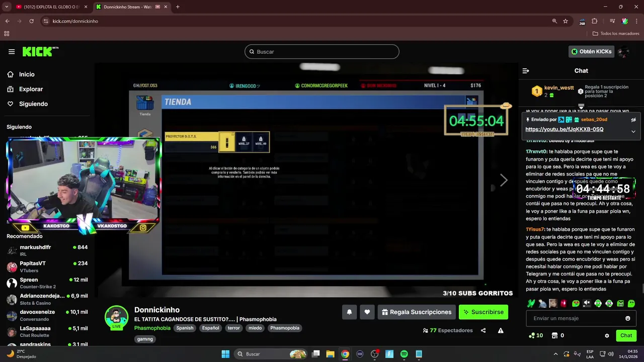The height and width of the screenshot is (362, 644).
Task: Show hidden tray icons chevron
Action: [555, 354]
